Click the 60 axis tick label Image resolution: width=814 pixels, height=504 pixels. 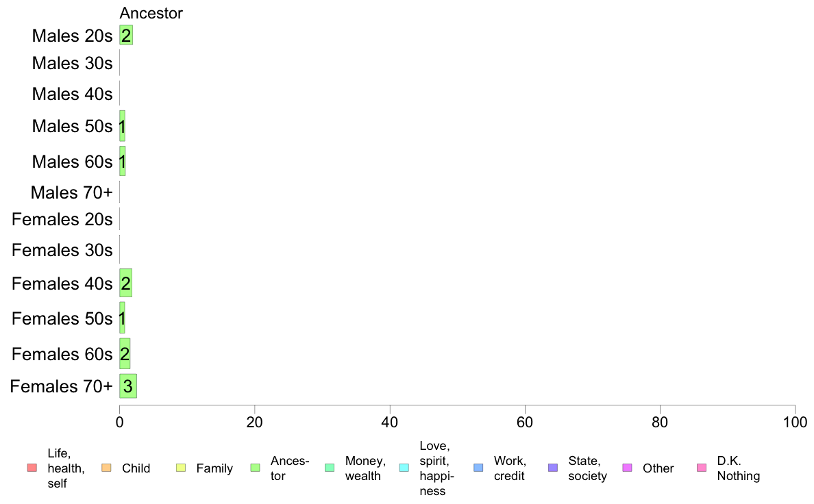(525, 422)
